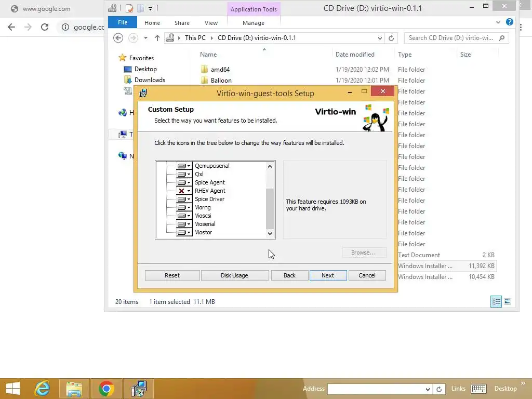Open the View ribbon tab

(211, 23)
